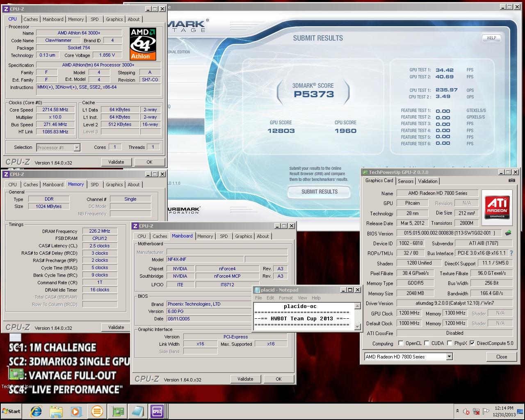This screenshot has width=525, height=420.
Task: Click the Notepad taskbar icon
Action: [137, 411]
